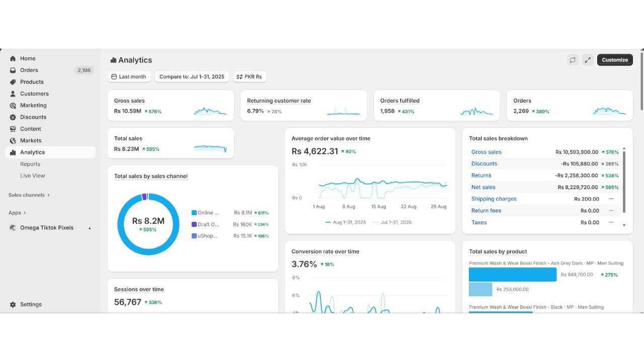Click the Marketing target icon
Image resolution: width=644 pixels, height=362 pixels.
point(13,106)
